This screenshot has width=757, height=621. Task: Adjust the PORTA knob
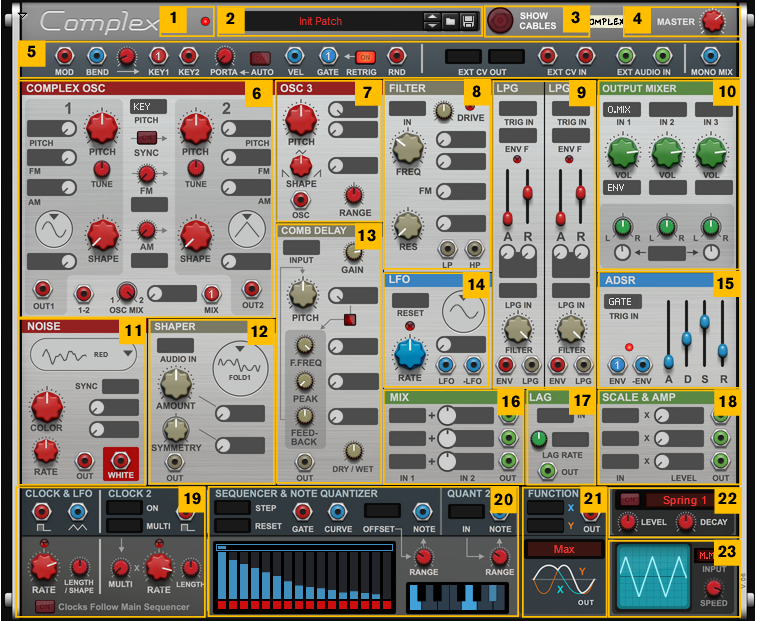[224, 56]
